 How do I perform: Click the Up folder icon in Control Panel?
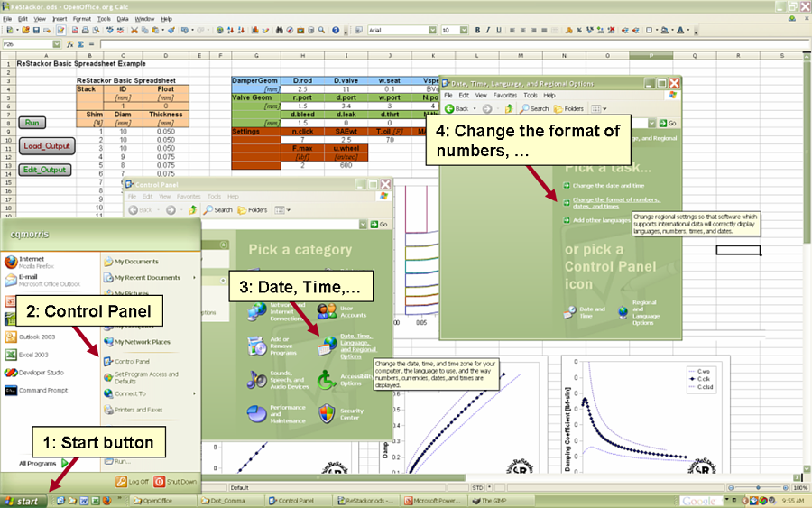pyautogui.click(x=192, y=209)
